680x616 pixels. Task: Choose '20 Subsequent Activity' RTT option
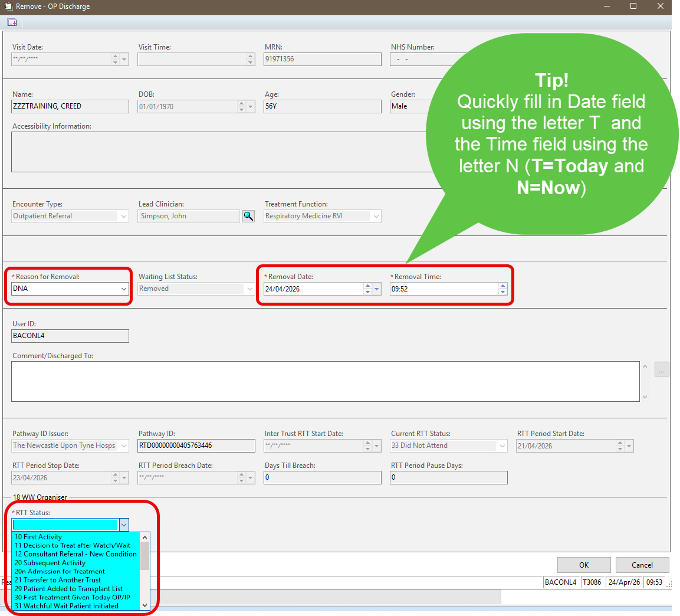tap(50, 563)
